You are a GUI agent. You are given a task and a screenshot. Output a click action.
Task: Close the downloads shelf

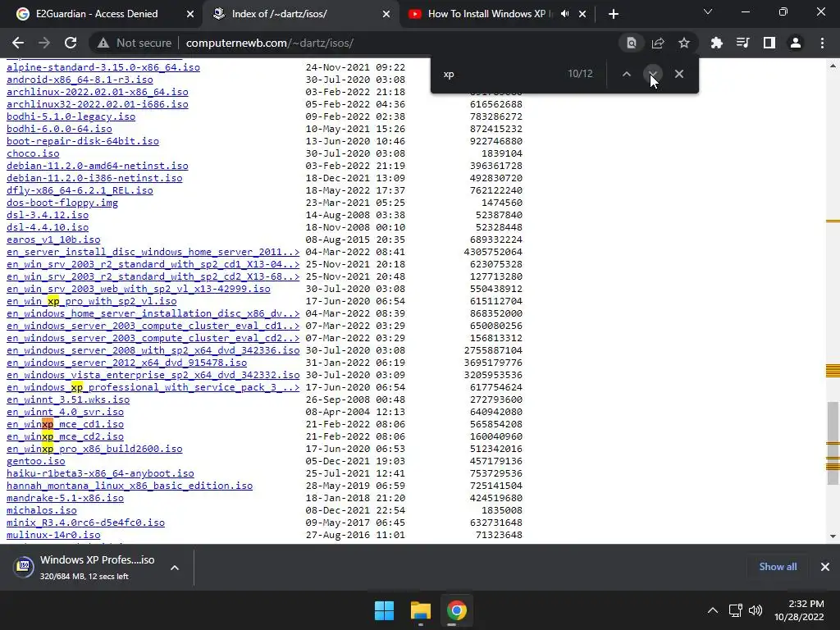tap(825, 567)
